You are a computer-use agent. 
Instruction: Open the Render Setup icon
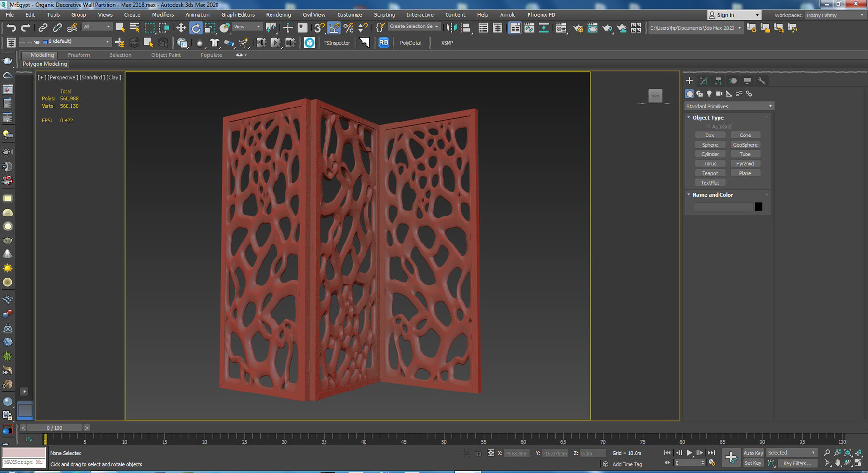pos(578,27)
